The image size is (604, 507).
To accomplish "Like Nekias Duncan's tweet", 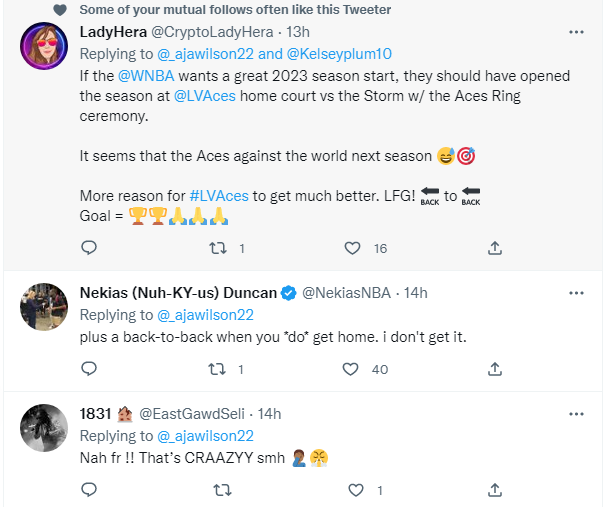I will click(352, 369).
